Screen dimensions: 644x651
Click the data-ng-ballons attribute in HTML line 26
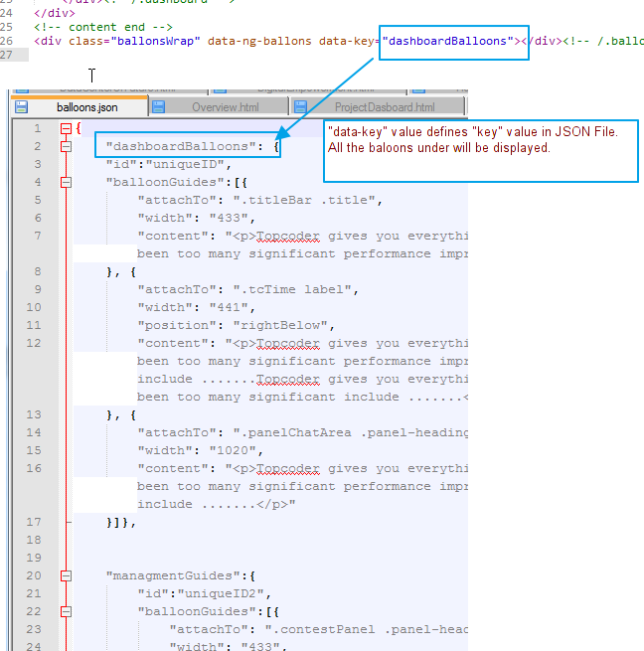pos(259,41)
